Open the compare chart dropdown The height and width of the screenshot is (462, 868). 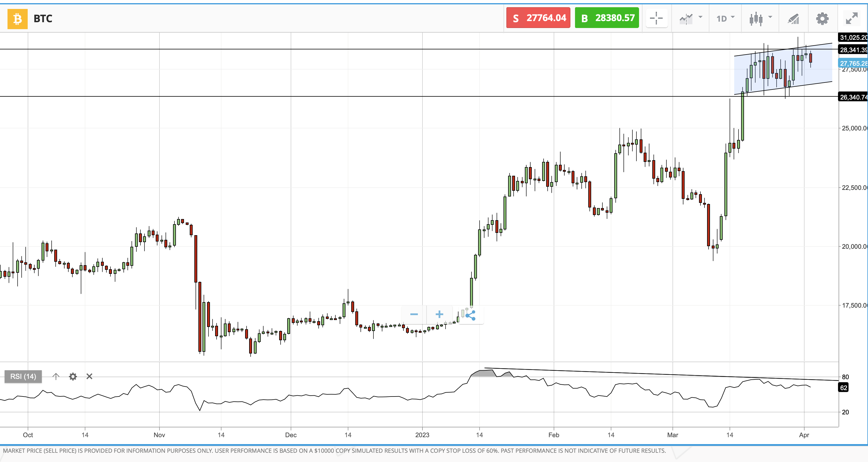690,18
